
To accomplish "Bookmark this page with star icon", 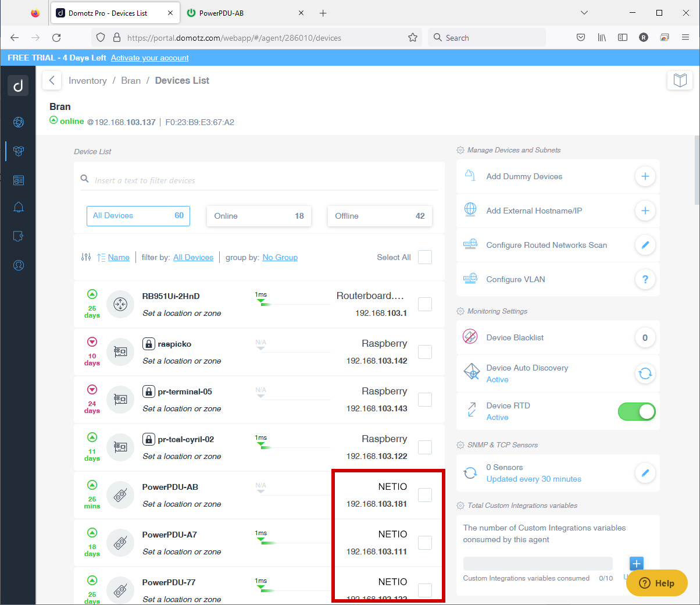I will coord(413,38).
